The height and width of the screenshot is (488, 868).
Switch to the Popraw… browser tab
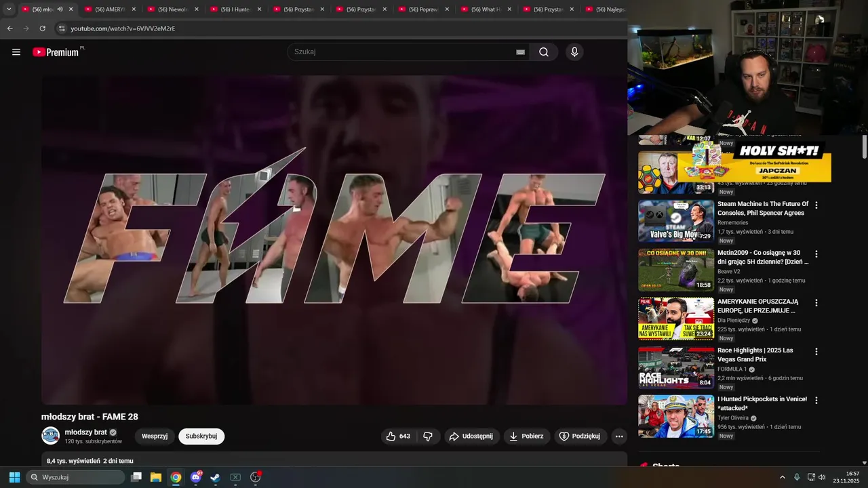click(424, 9)
